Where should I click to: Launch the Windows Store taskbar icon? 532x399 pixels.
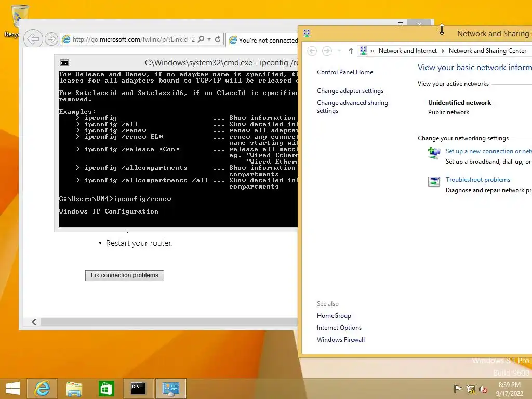click(106, 389)
